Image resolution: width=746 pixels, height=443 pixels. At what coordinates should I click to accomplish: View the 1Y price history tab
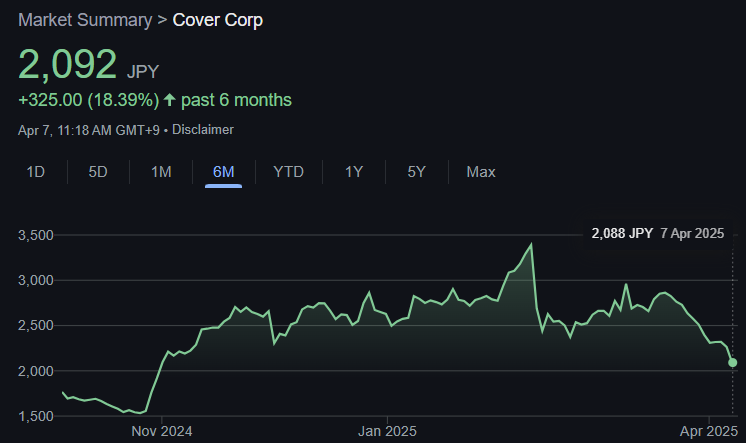354,172
